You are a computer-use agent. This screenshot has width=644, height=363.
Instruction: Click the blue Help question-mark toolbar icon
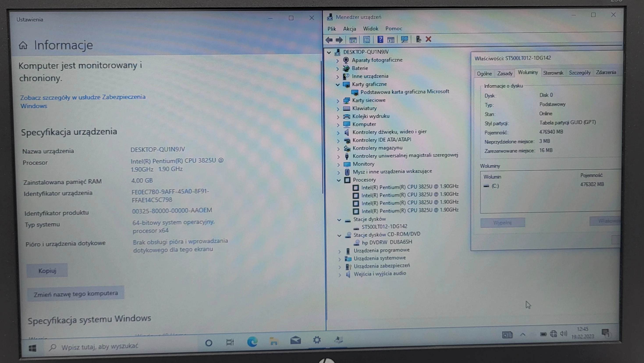[380, 39]
